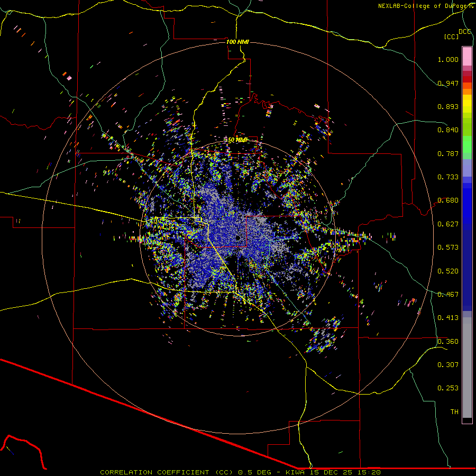Pick the red segment of the color bar
Image resolution: width=476 pixels, height=476 pixels.
point(467,79)
